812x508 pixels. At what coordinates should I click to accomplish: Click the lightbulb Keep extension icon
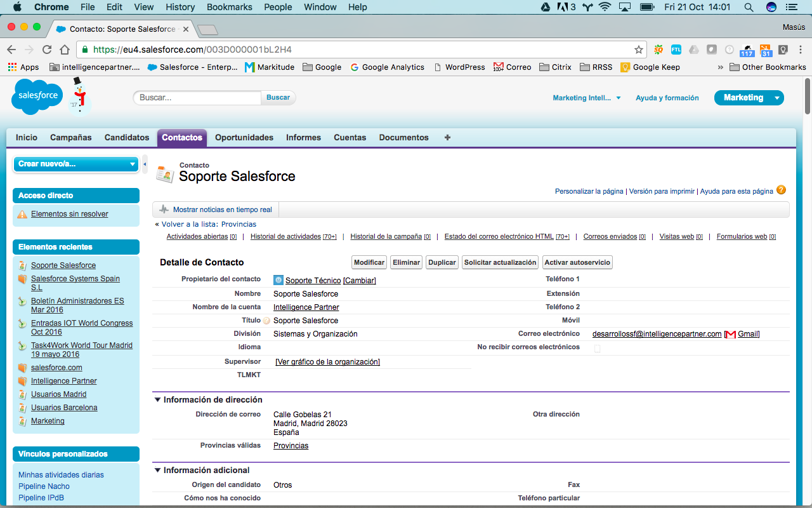783,50
